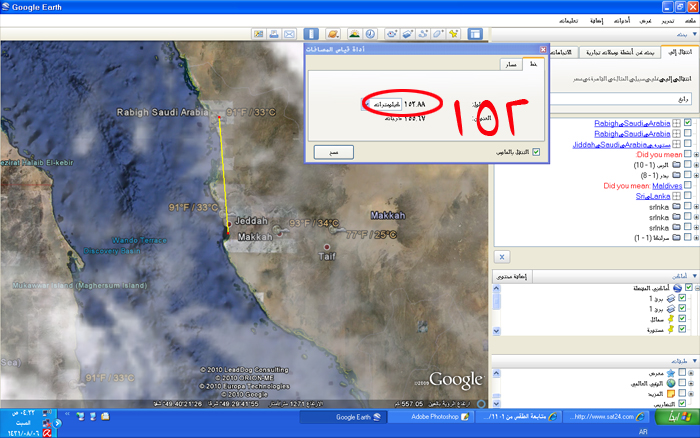Toggle checkbox of star layer item
The image size is (700, 438).
pos(682,372)
